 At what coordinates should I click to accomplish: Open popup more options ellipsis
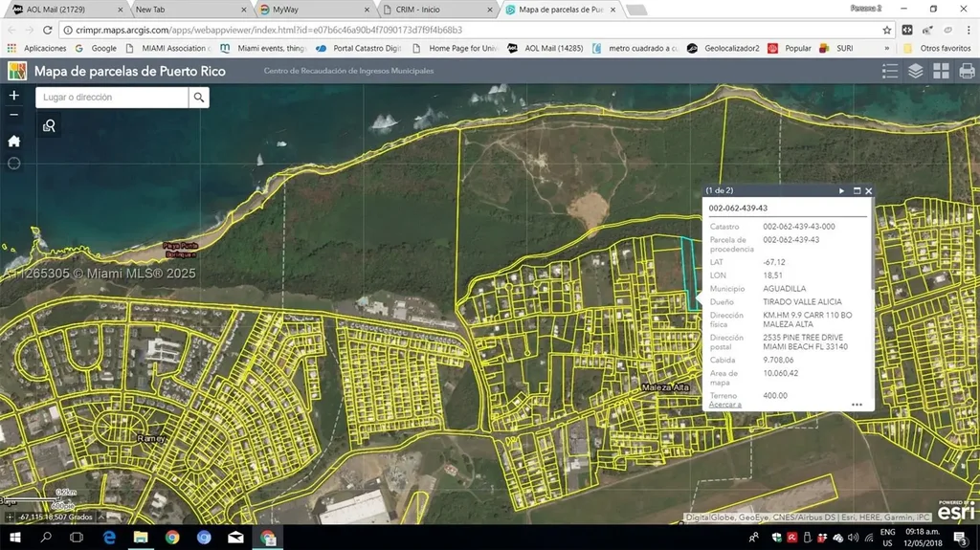pos(857,405)
